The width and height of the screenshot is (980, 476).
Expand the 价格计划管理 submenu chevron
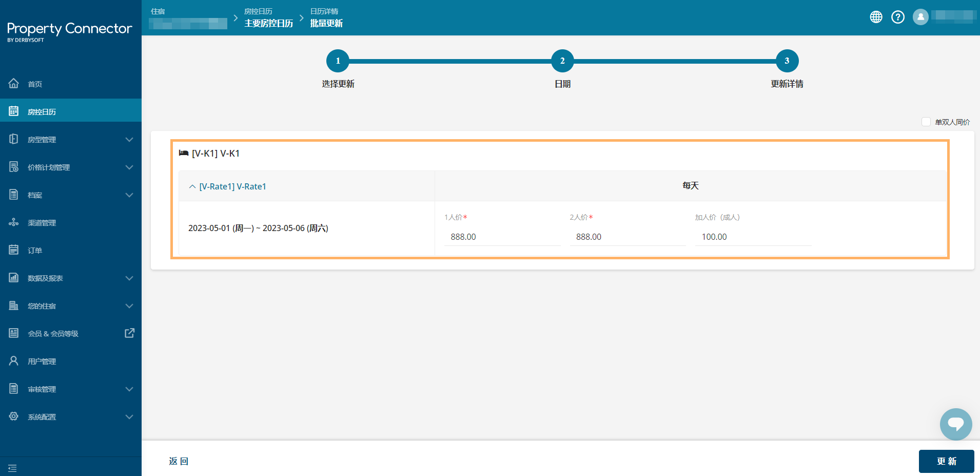point(129,167)
